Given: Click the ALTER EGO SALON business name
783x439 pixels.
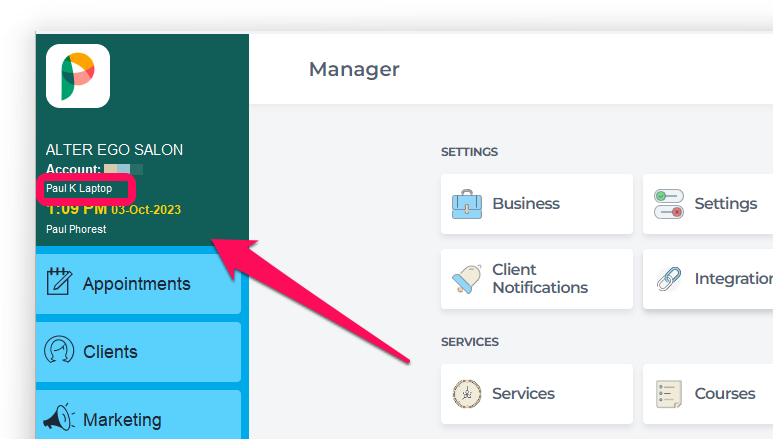Looking at the screenshot, I should coord(114,150).
